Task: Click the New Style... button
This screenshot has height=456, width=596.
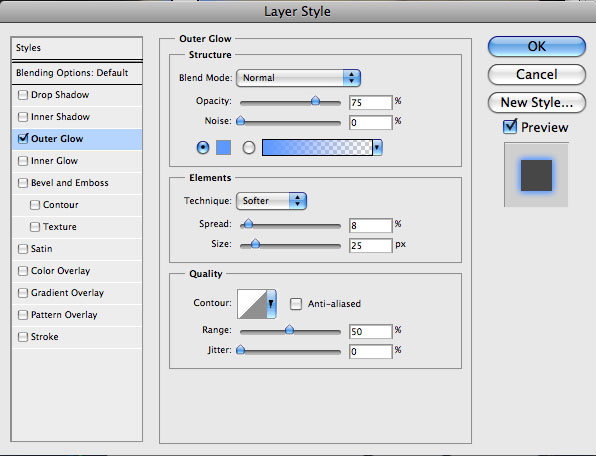Action: [536, 102]
